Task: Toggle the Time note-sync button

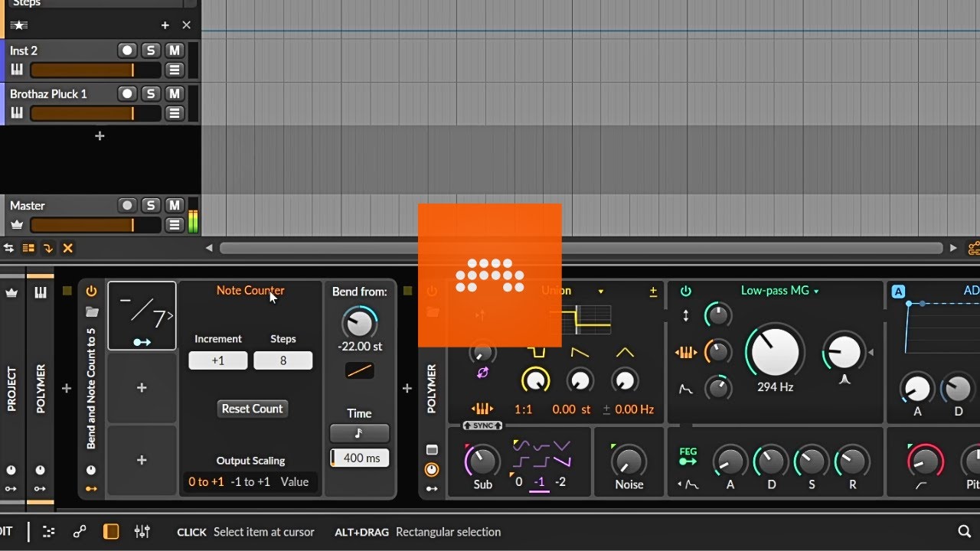Action: [x=359, y=433]
